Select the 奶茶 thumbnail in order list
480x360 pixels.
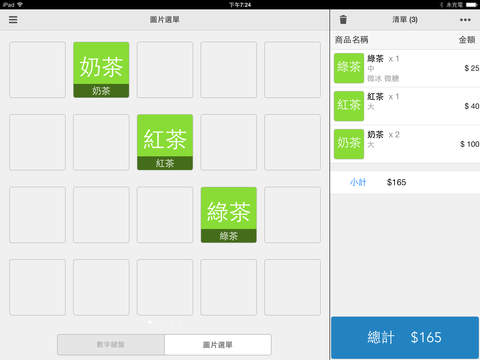pos(349,144)
